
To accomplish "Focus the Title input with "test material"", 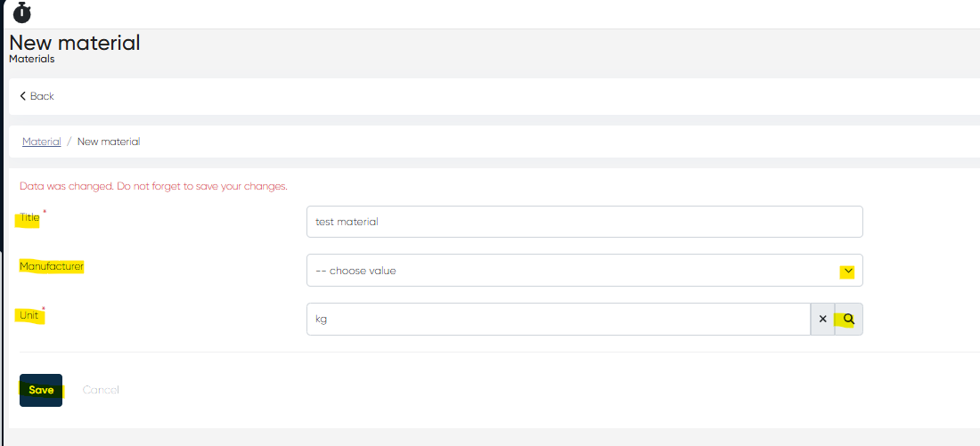I will tap(584, 222).
